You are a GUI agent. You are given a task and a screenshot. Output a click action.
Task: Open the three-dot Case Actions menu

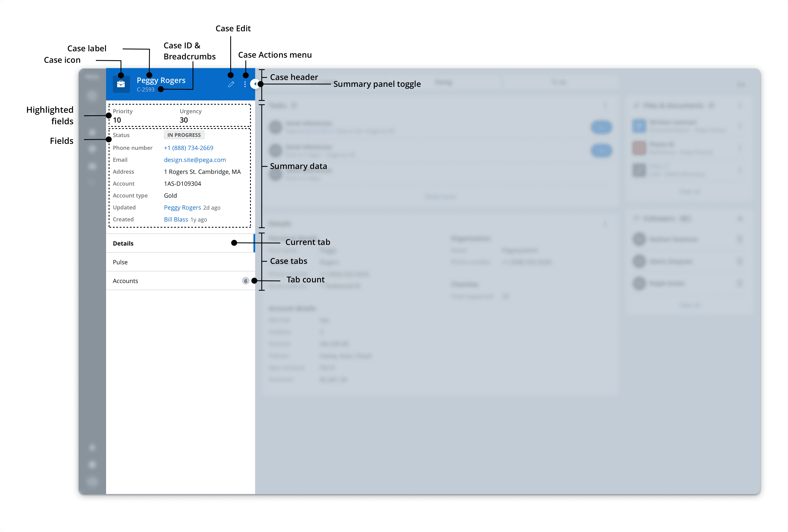coord(245,84)
